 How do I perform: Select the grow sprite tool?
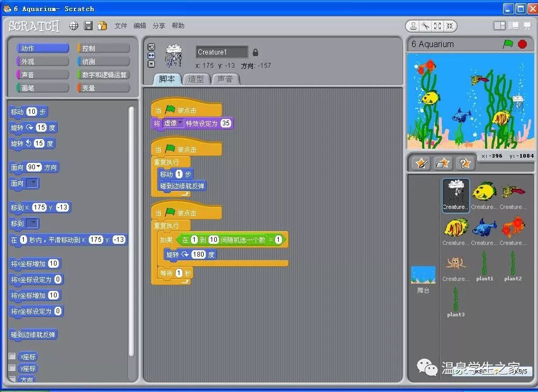click(x=437, y=26)
